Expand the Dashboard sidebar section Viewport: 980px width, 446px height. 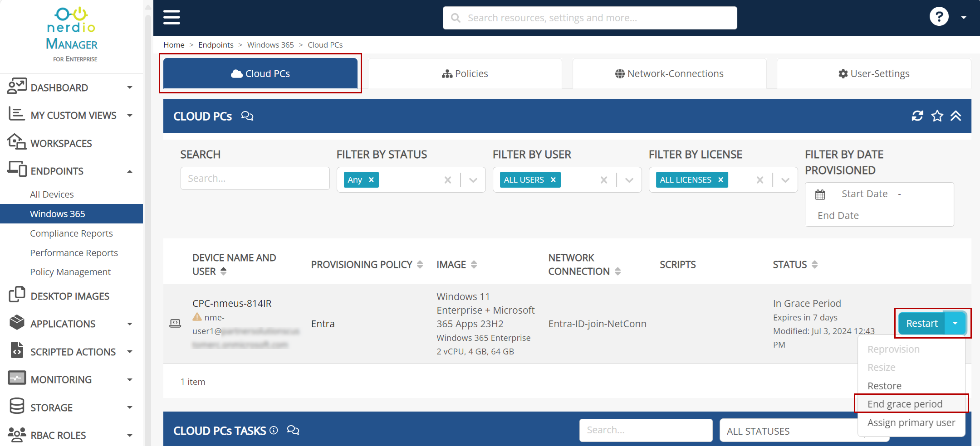[130, 87]
